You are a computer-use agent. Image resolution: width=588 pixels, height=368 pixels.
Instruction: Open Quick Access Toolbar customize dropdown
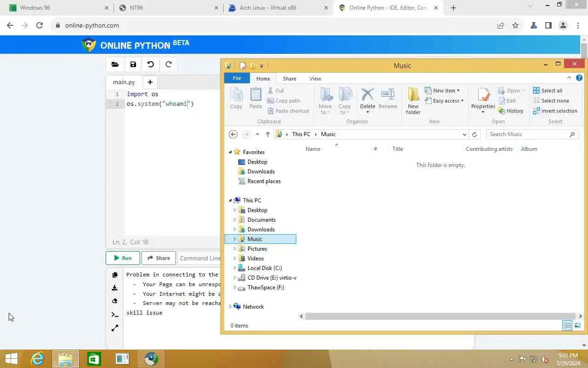[x=261, y=66]
